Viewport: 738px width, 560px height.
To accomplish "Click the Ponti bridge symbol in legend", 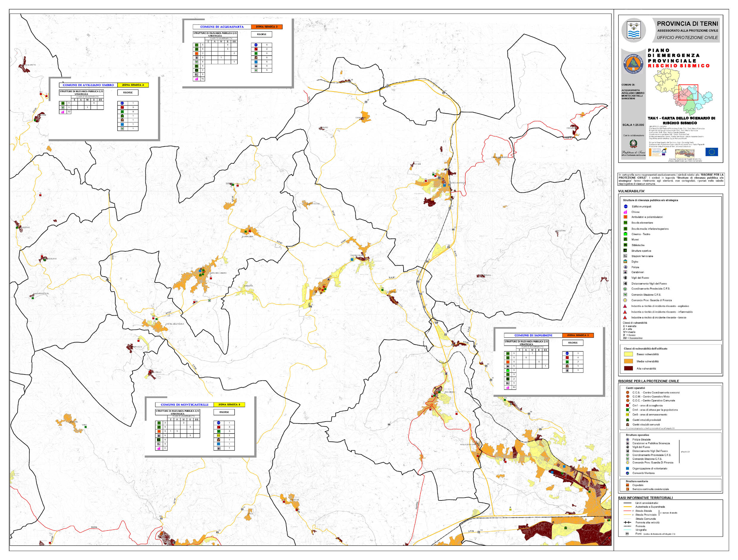I will tap(627, 534).
